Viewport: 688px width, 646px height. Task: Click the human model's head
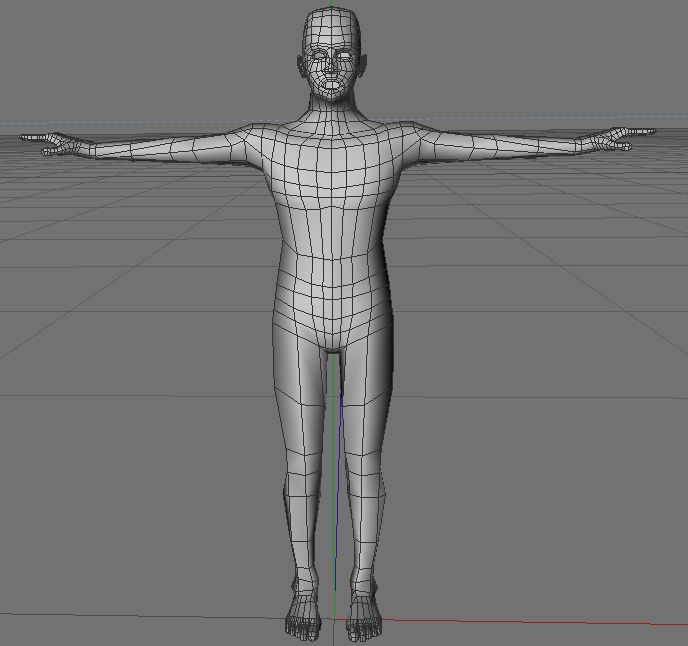[x=332, y=55]
